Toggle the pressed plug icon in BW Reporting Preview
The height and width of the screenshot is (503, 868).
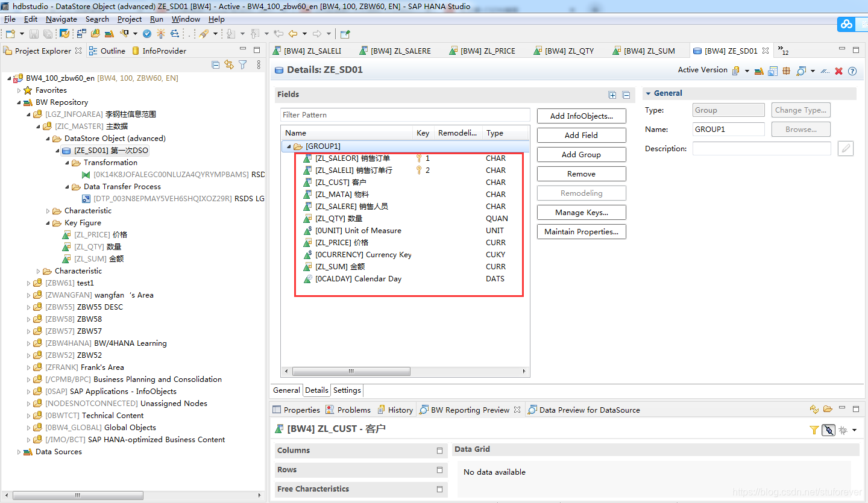tap(828, 430)
